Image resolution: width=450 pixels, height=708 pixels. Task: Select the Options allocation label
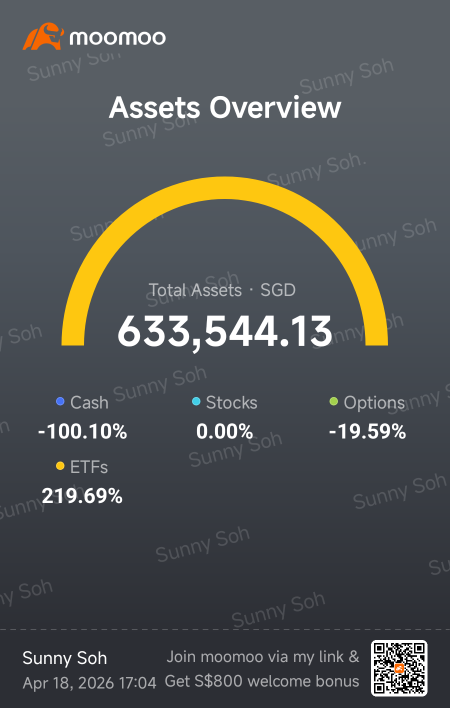pyautogui.click(x=374, y=403)
